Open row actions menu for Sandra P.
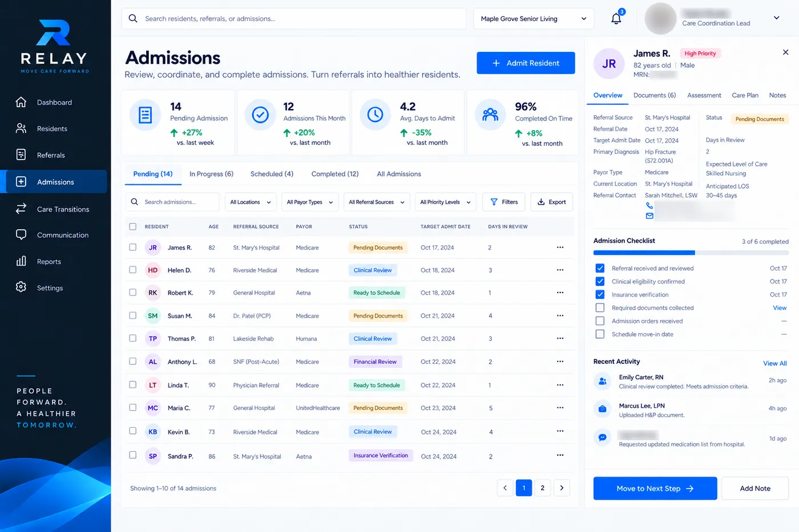 [x=560, y=455]
